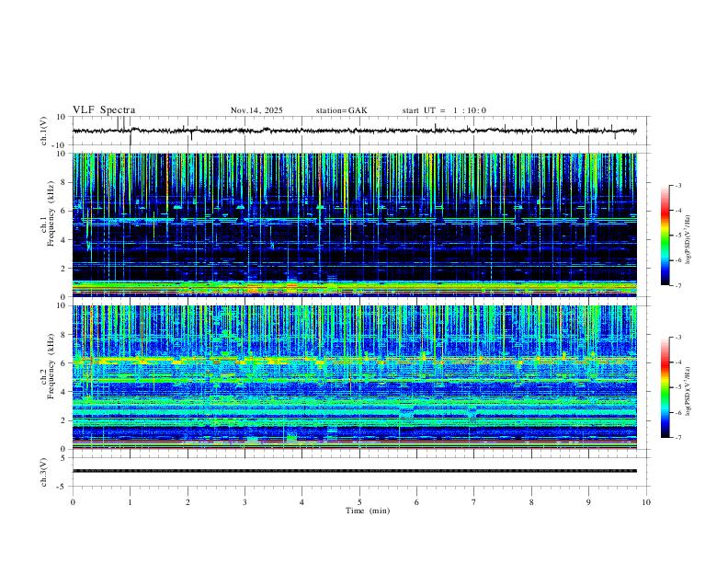
Task: Click the "ch.1(V)" axis label
Action: point(44,131)
